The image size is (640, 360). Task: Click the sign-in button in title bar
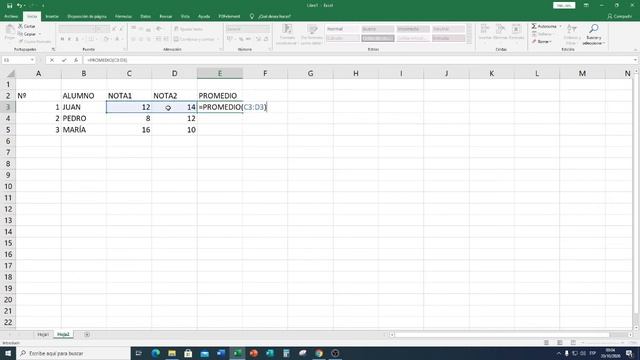[x=564, y=5]
